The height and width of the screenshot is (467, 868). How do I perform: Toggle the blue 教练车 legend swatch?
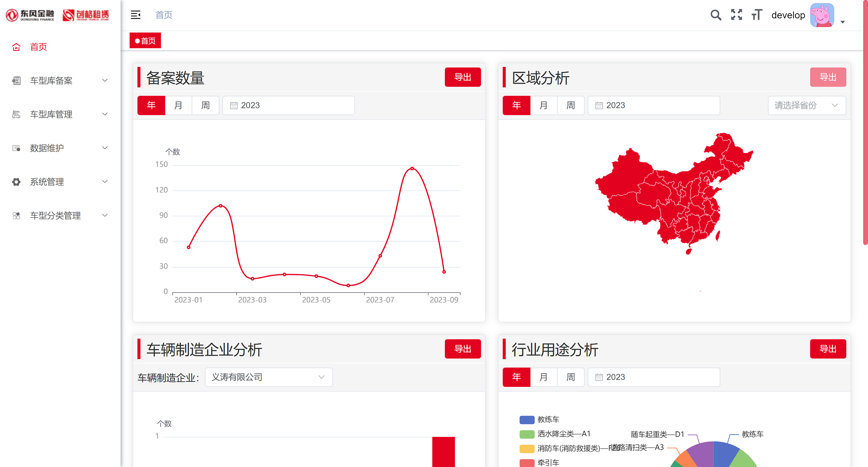pos(527,419)
